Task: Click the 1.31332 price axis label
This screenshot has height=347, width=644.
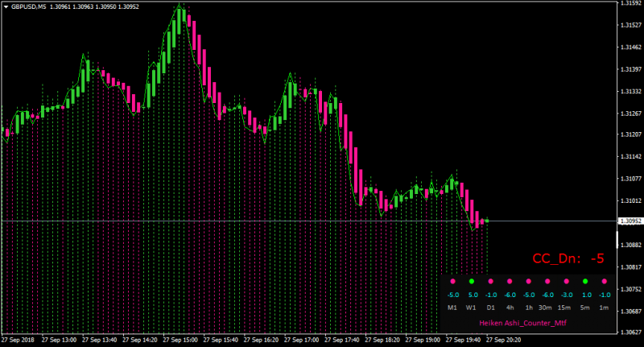Action: click(x=630, y=91)
